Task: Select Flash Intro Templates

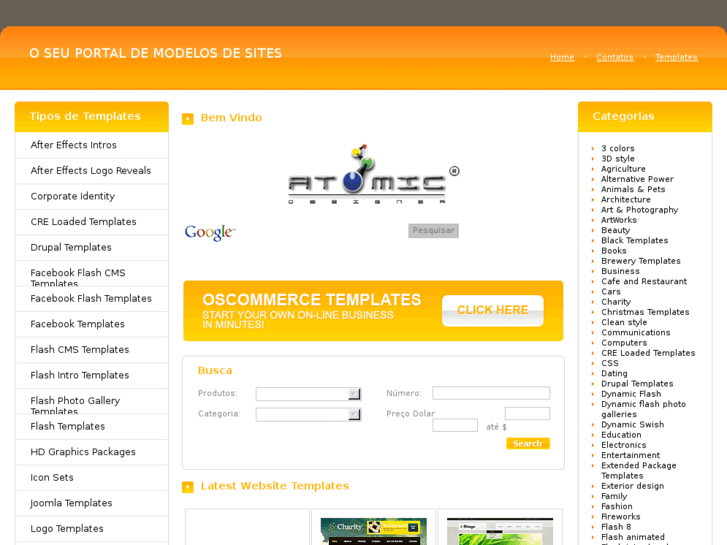Action: point(80,375)
